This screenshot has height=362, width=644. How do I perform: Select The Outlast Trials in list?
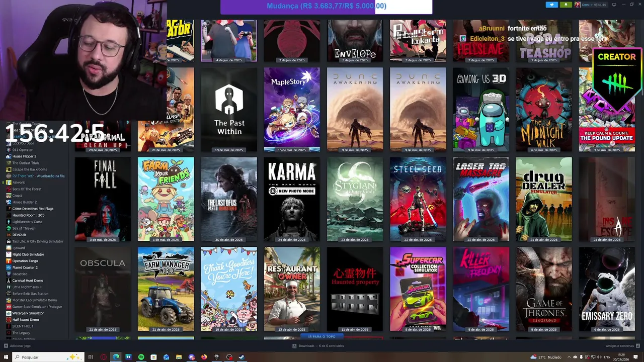coord(25,163)
